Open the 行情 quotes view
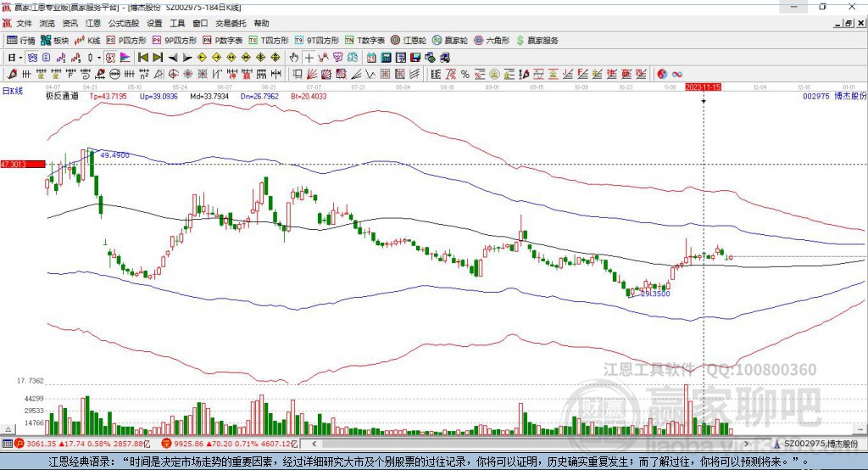The width and height of the screenshot is (868, 470). point(20,41)
